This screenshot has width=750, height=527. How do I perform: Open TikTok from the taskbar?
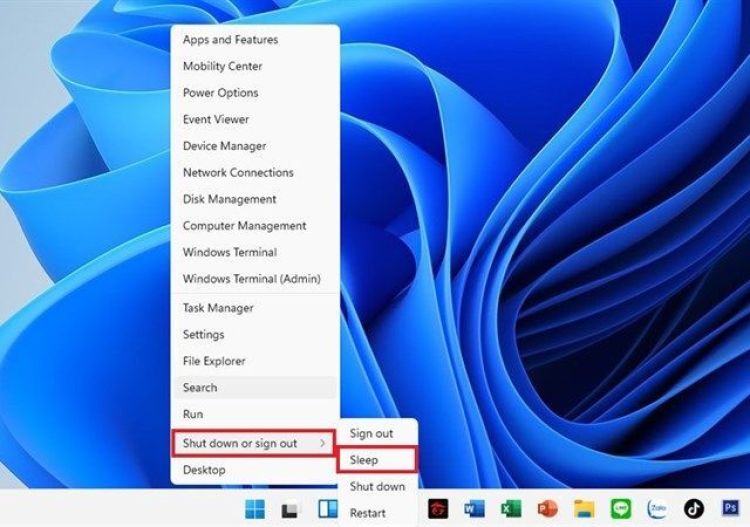tap(693, 508)
